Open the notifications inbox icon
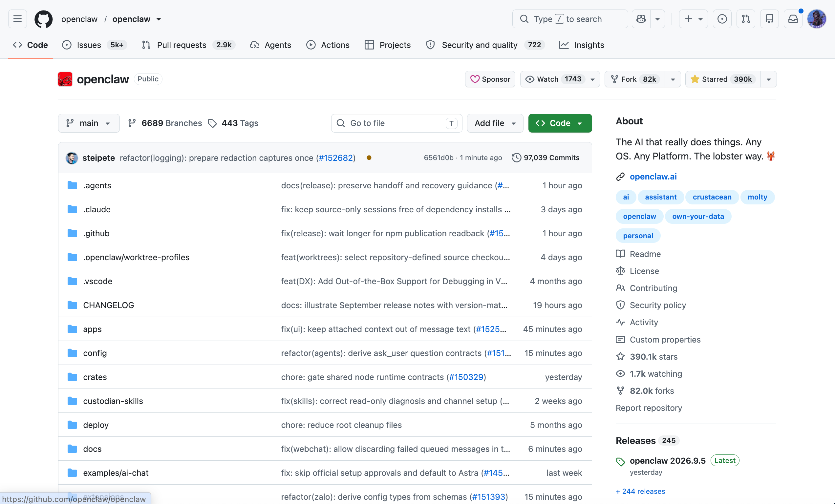Image resolution: width=835 pixels, height=504 pixels. [x=793, y=19]
